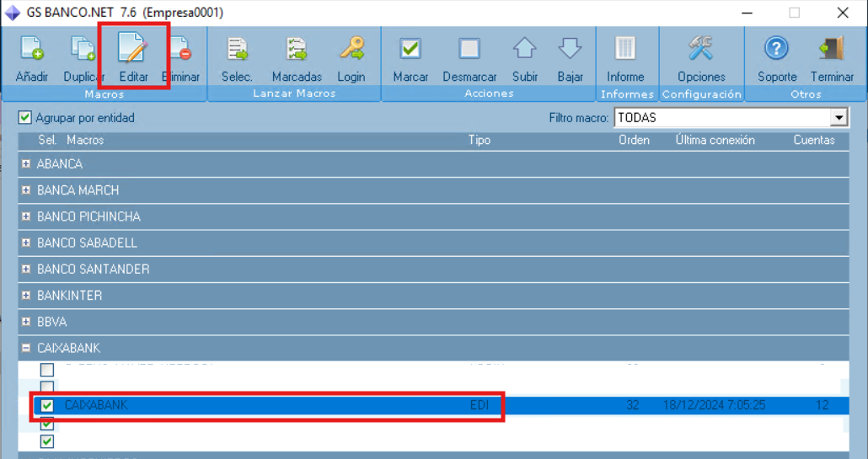The width and height of the screenshot is (868, 459).
Task: Click the Última conexión column header
Action: click(x=715, y=140)
